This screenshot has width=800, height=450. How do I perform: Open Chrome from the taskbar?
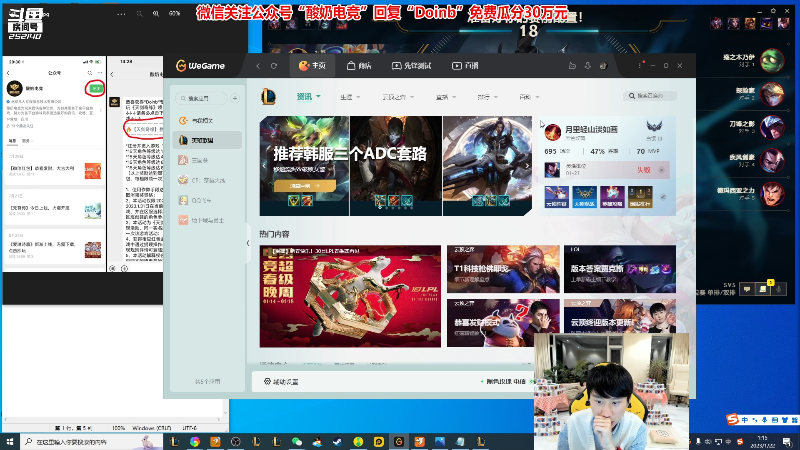click(195, 442)
